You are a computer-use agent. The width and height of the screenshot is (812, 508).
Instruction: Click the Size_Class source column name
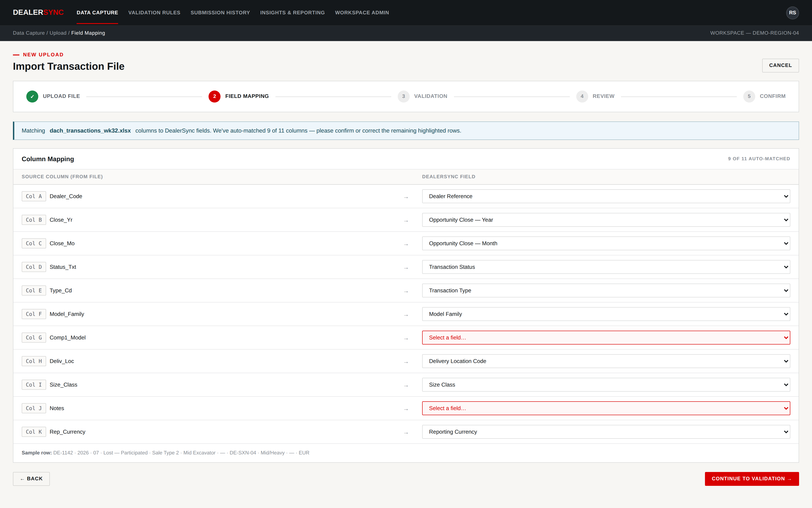63,385
